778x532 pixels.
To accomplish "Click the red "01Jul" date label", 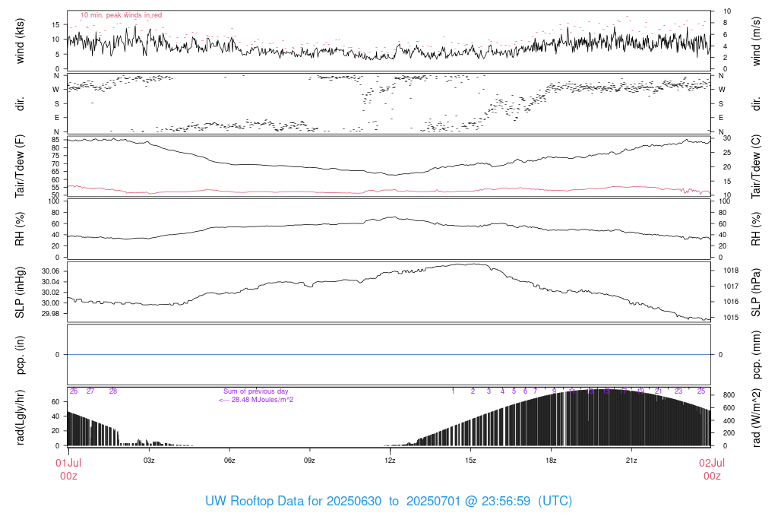I will click(68, 463).
